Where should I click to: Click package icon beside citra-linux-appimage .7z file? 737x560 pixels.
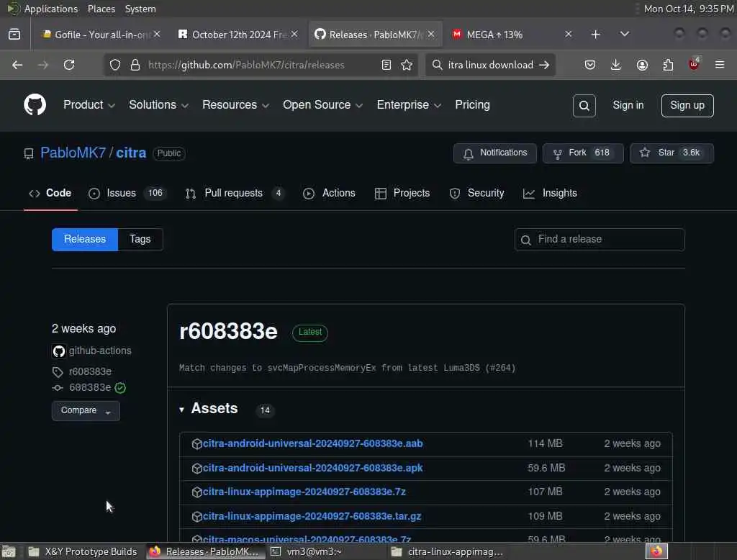[x=197, y=492]
